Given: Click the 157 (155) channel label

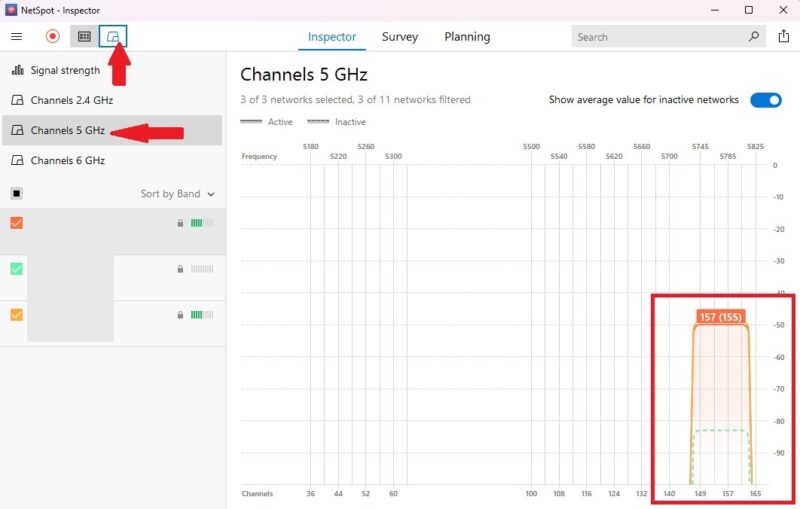Looking at the screenshot, I should pyautogui.click(x=720, y=317).
